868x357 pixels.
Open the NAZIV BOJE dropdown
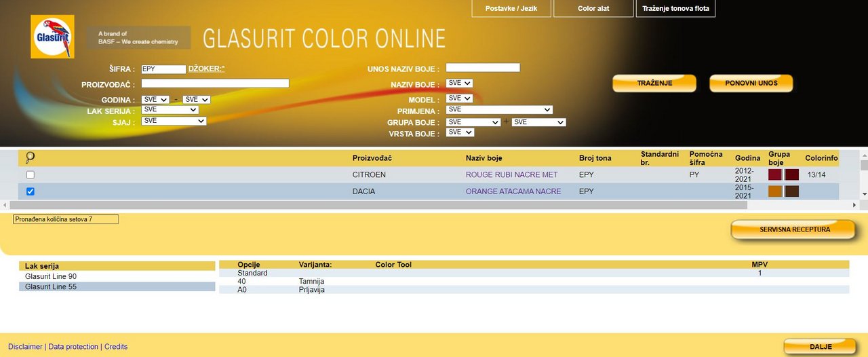459,83
